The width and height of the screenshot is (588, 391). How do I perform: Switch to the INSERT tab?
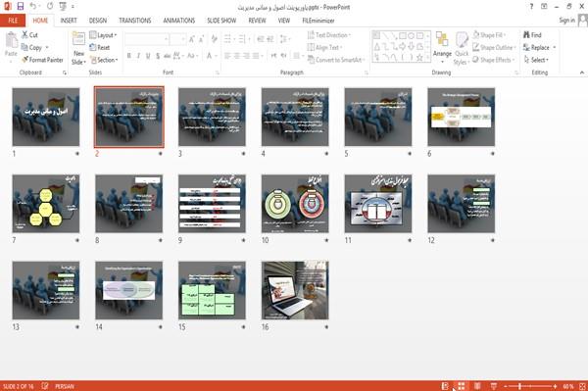(69, 21)
